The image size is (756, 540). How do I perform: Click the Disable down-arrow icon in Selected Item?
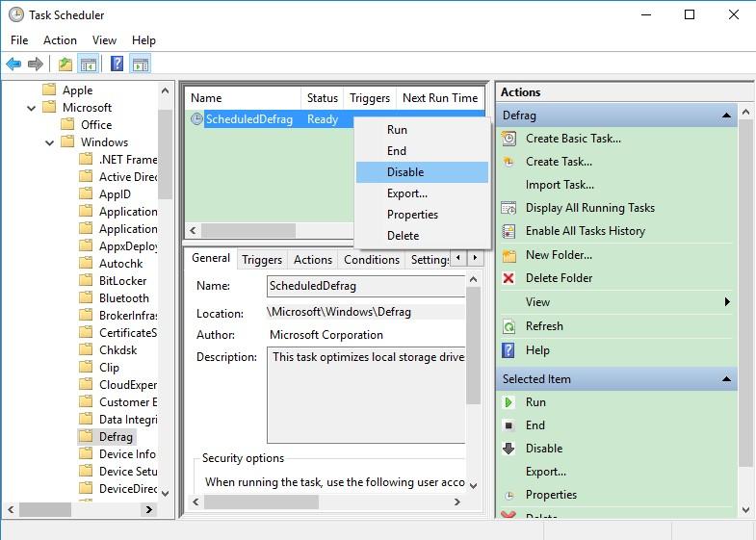tap(508, 449)
